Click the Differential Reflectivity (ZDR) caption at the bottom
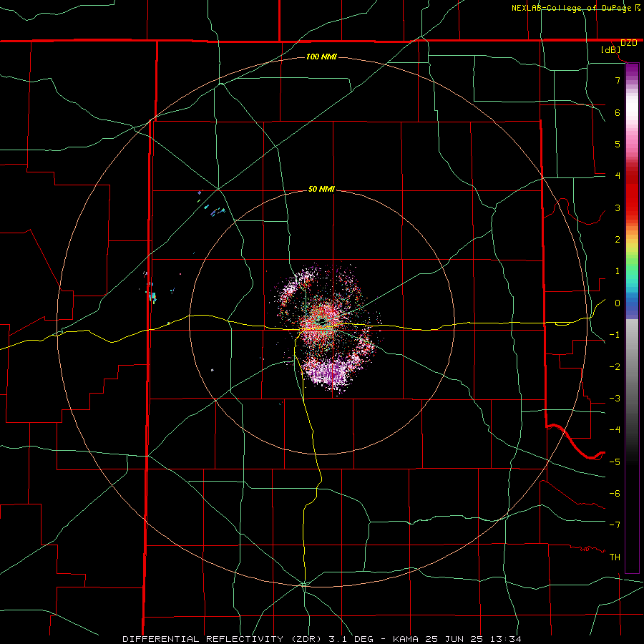 321,639
